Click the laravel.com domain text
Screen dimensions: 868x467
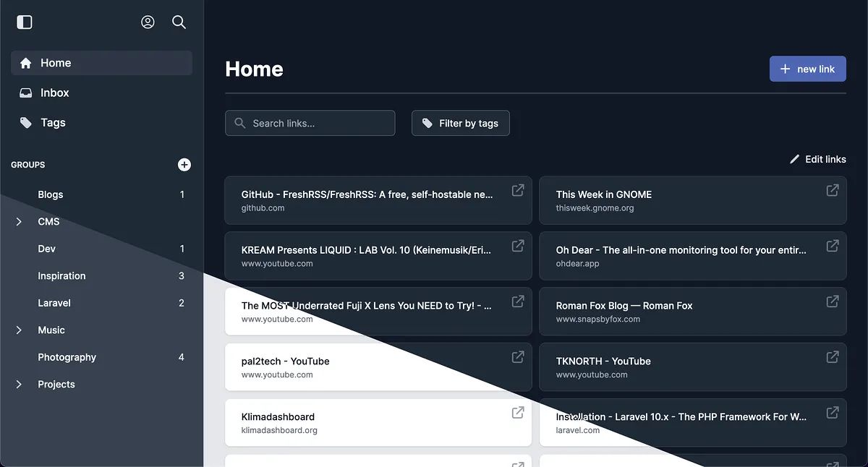tap(578, 430)
